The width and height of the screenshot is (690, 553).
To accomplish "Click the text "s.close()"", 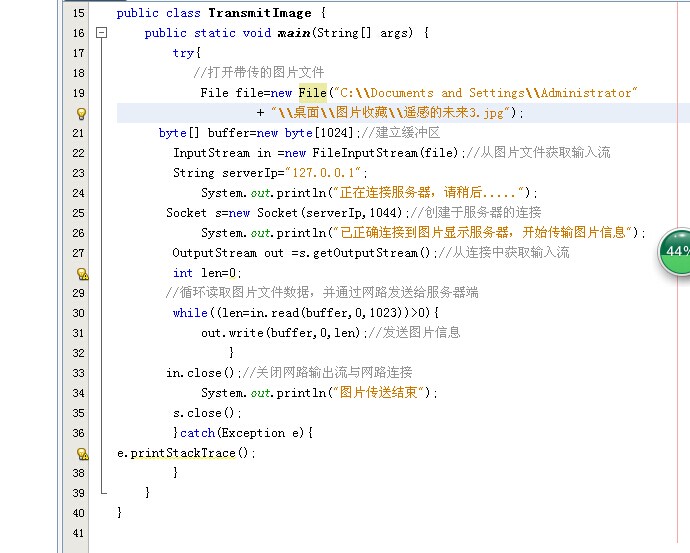I will tap(204, 413).
